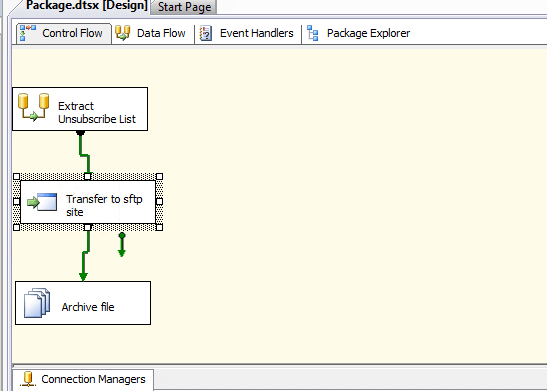Click the Archive file task icon
This screenshot has width=547, height=391.
(37, 303)
